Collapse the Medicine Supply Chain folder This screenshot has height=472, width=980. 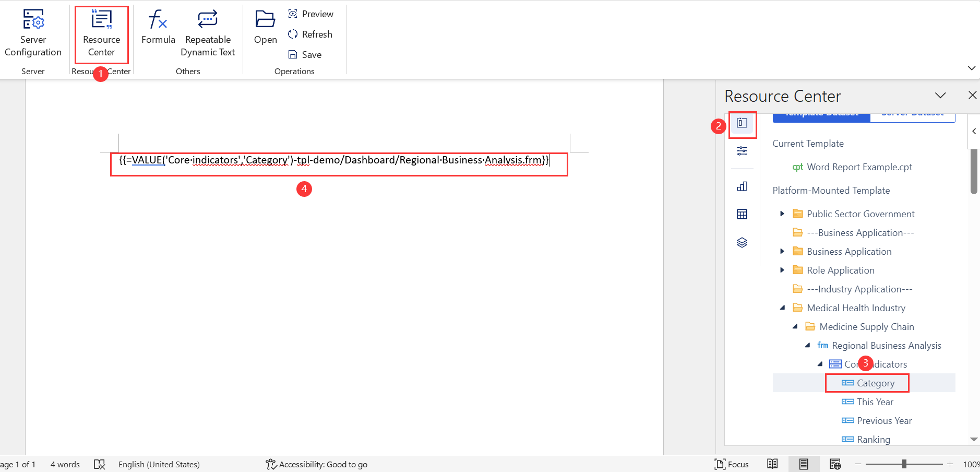795,326
